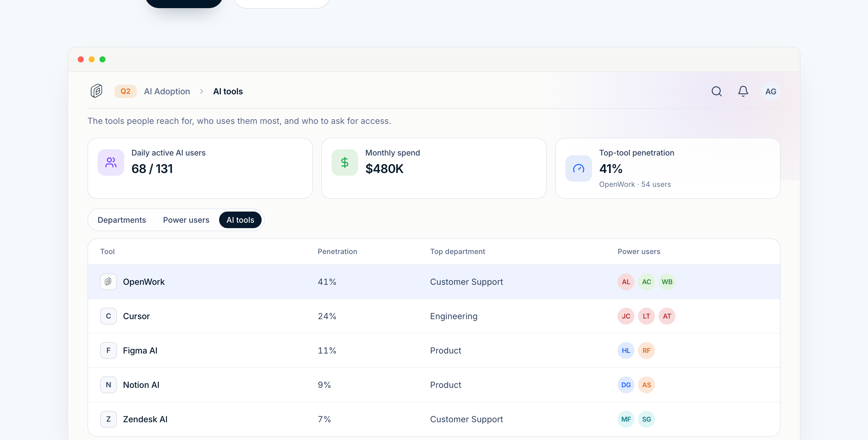Open the search magnifier icon
This screenshot has height=440, width=868.
point(716,91)
